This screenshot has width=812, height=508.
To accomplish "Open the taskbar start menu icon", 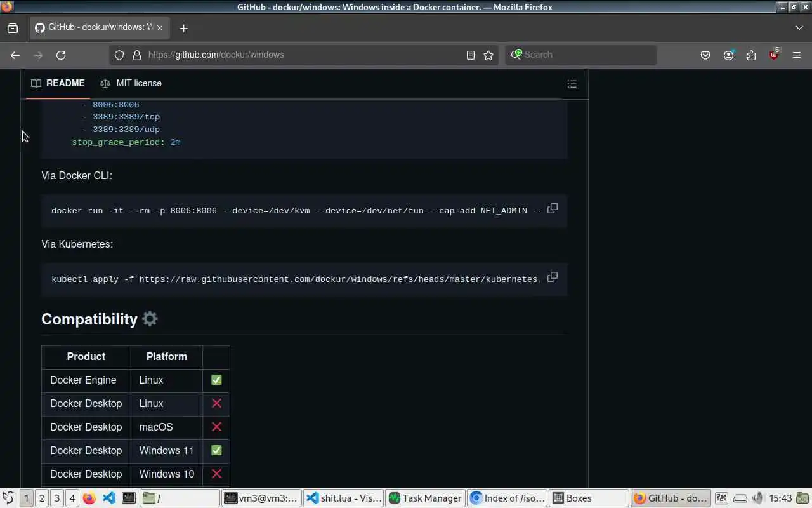I will pyautogui.click(x=8, y=498).
